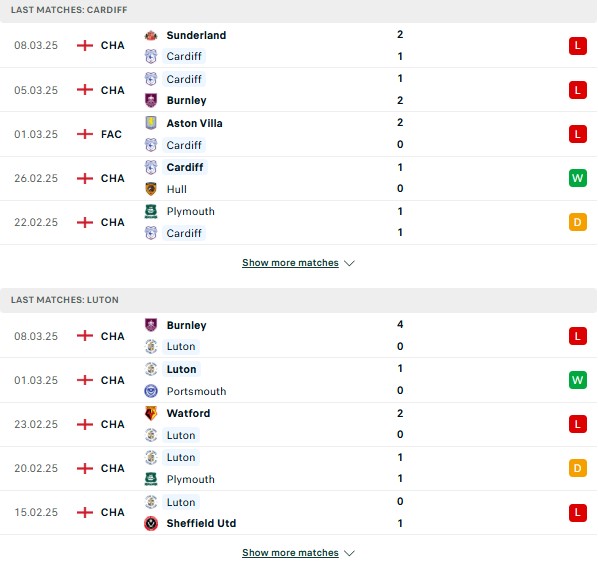
Task: Expand Luton's list via Show more matches chevron
Action: tap(349, 553)
